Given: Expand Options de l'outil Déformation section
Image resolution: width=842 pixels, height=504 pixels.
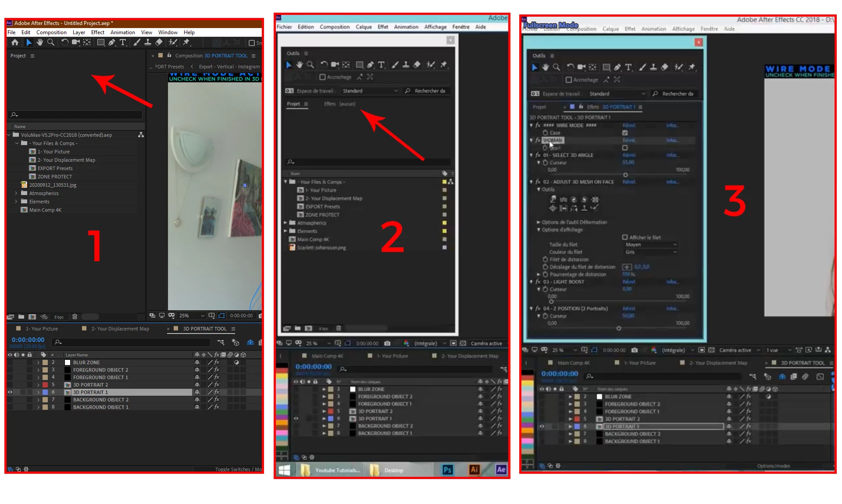Looking at the screenshot, I should [539, 222].
